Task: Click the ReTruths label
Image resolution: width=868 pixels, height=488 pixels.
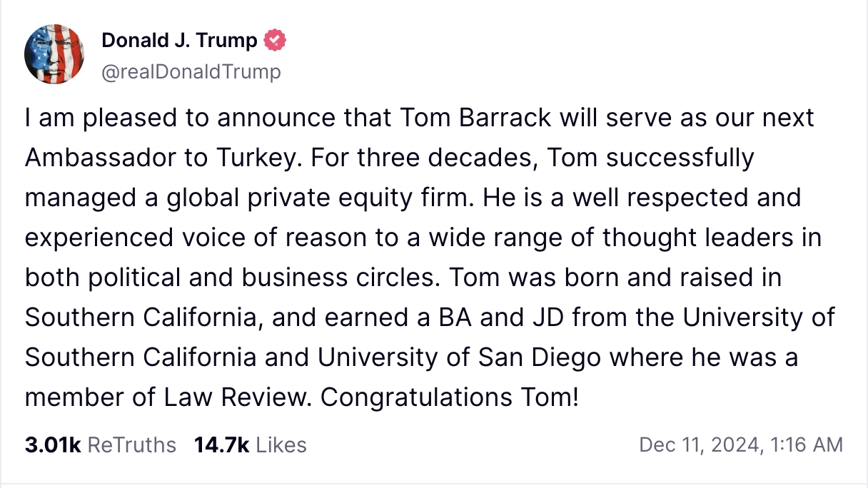Action: pyautogui.click(x=131, y=445)
